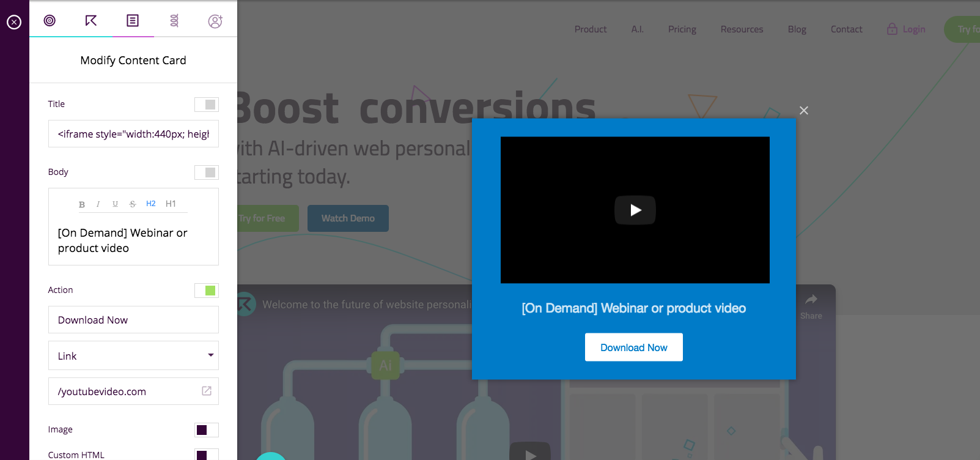980x460 pixels.
Task: Open the Pricing menu item
Action: 682,29
